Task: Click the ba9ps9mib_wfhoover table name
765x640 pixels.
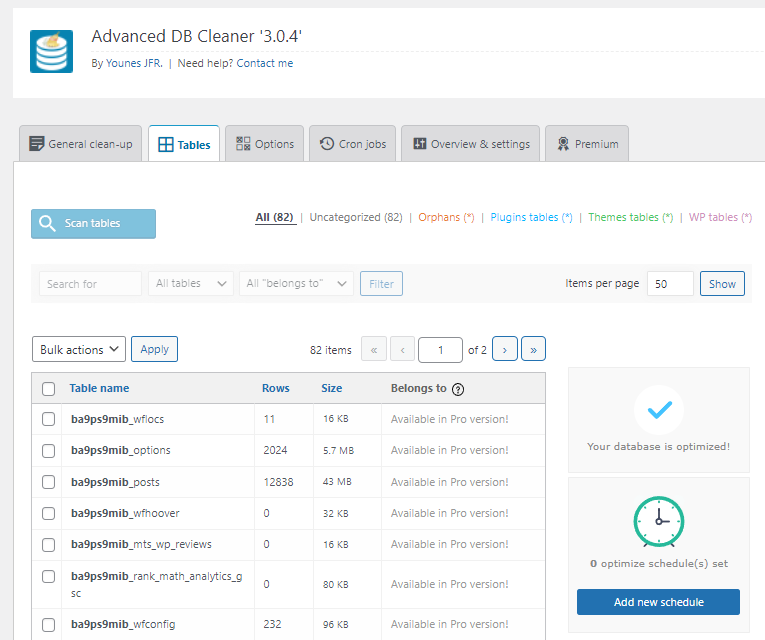Action: [125, 513]
